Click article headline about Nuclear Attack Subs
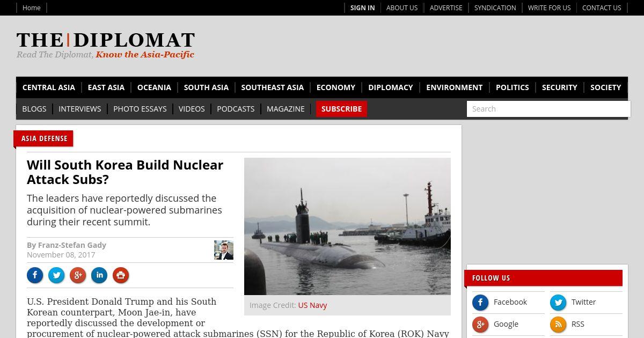This screenshot has height=338, width=644. (125, 172)
